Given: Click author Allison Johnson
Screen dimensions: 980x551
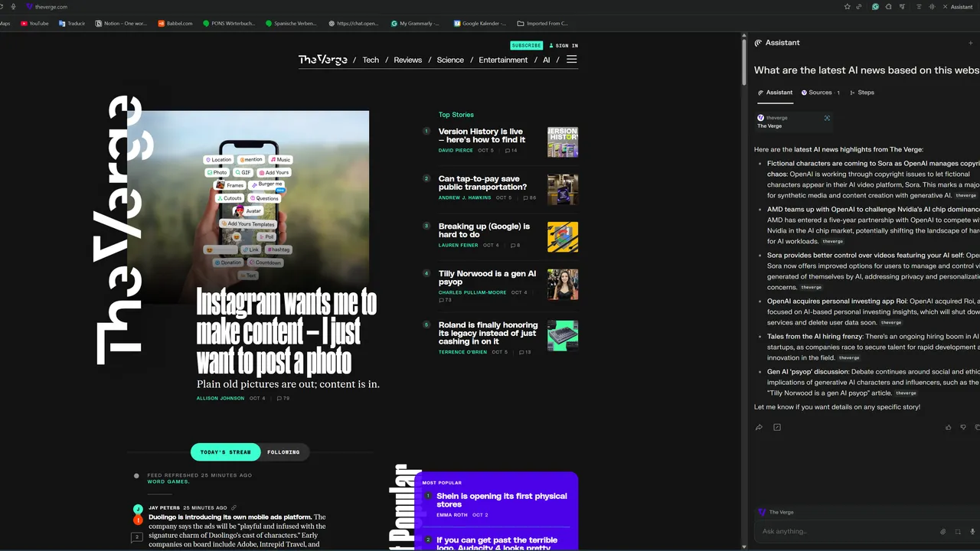Looking at the screenshot, I should pos(220,399).
